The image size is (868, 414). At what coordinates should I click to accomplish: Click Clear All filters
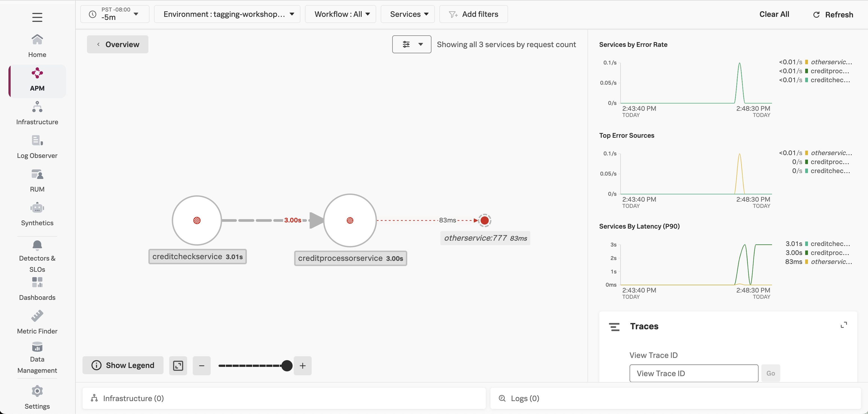click(x=774, y=14)
